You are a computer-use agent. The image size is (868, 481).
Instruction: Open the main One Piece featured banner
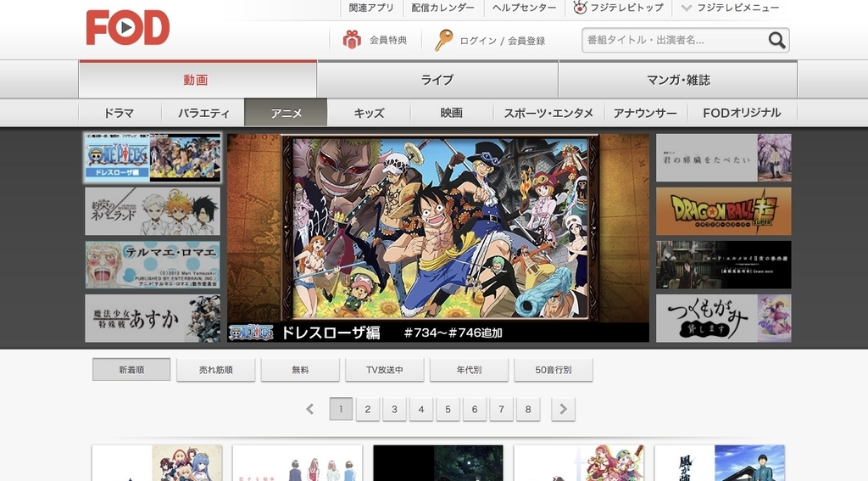[x=438, y=238]
